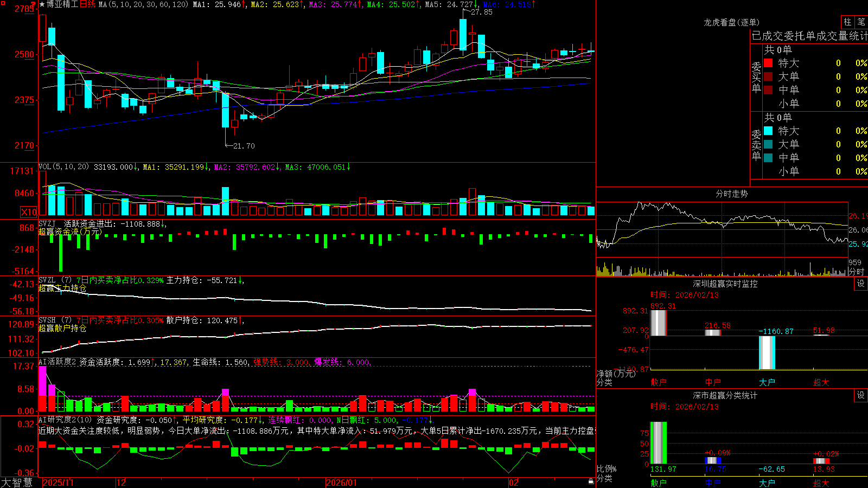Click the stock name 博亚精工

click(x=62, y=4)
